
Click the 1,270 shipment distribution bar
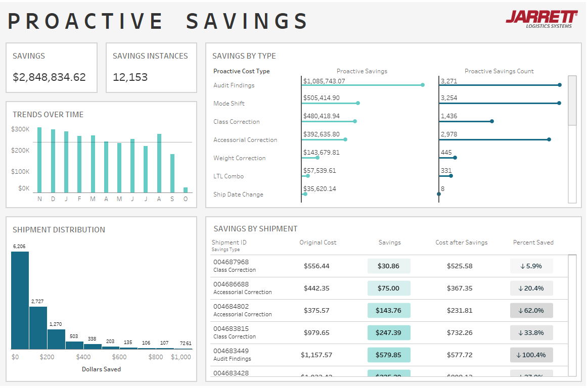click(x=56, y=339)
